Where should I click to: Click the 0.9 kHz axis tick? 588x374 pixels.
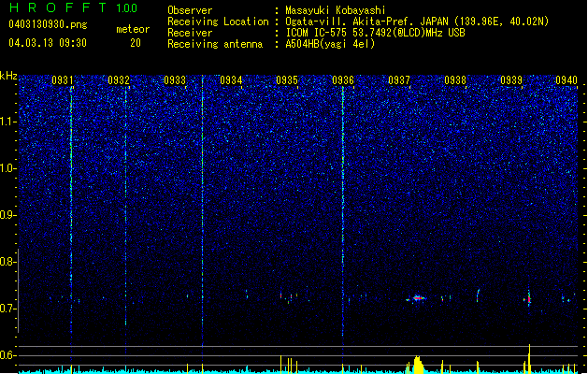click(8, 215)
